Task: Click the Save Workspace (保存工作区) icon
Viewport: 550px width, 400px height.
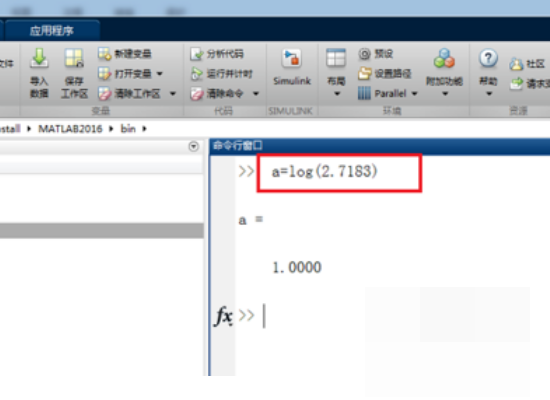Action: pyautogui.click(x=74, y=58)
